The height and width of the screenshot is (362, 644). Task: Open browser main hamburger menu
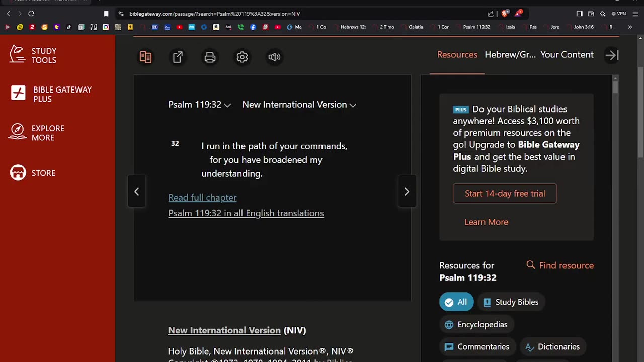[635, 14]
